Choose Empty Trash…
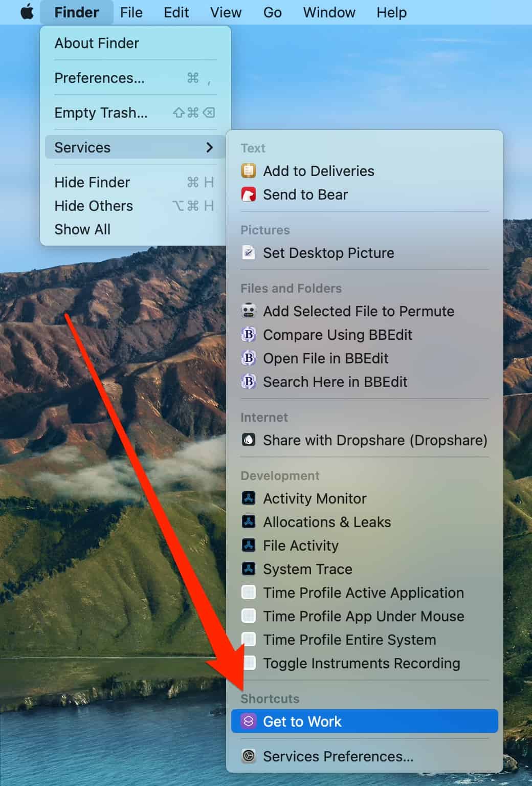 [x=135, y=113]
